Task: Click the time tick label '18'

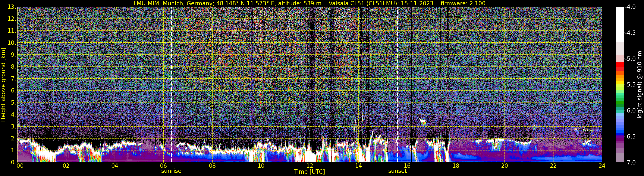Action: point(456,166)
